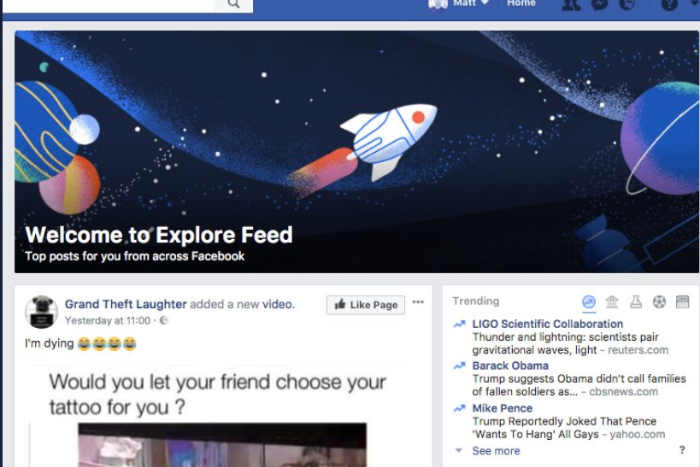Open the Help question mark icon
This screenshot has height=467, width=700.
click(x=669, y=4)
